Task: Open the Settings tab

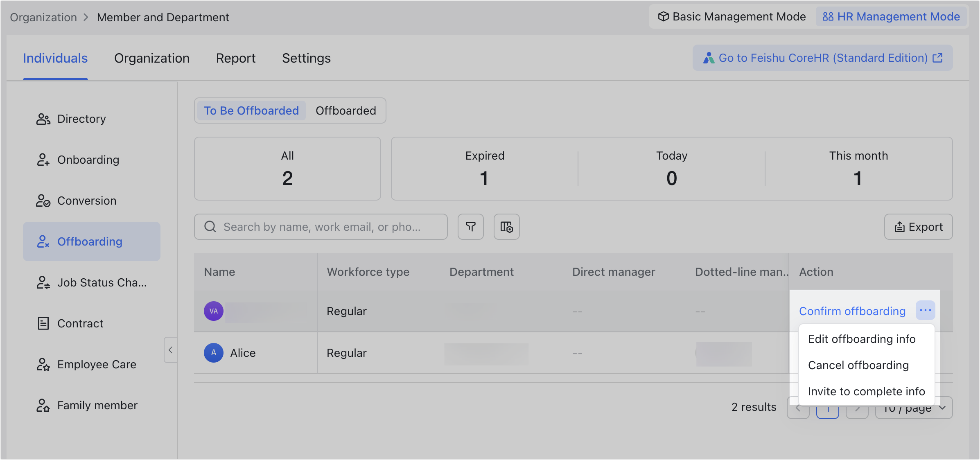Action: pyautogui.click(x=306, y=58)
